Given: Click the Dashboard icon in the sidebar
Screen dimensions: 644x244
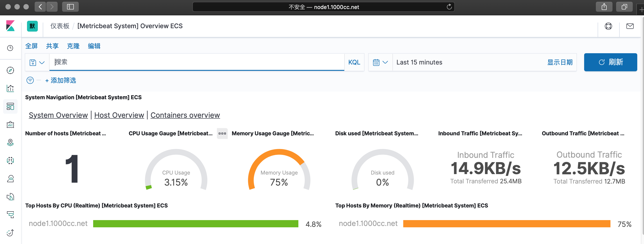Looking at the screenshot, I should pyautogui.click(x=10, y=106).
